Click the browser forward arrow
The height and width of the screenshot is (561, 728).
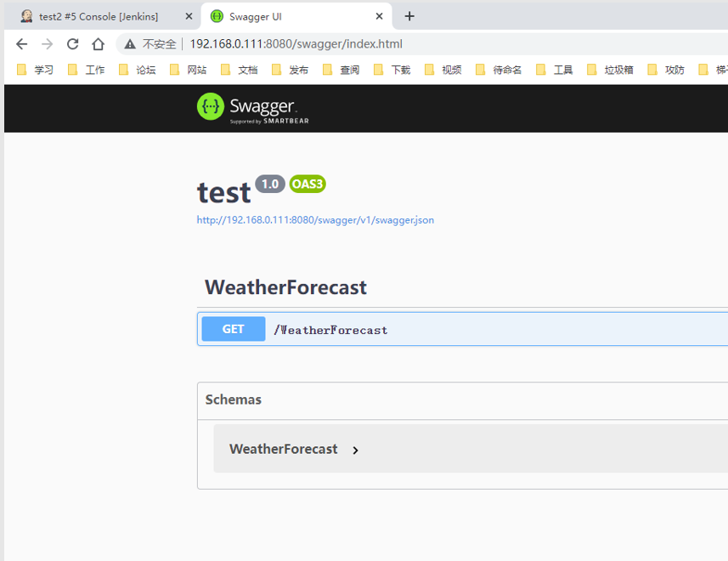[x=48, y=44]
